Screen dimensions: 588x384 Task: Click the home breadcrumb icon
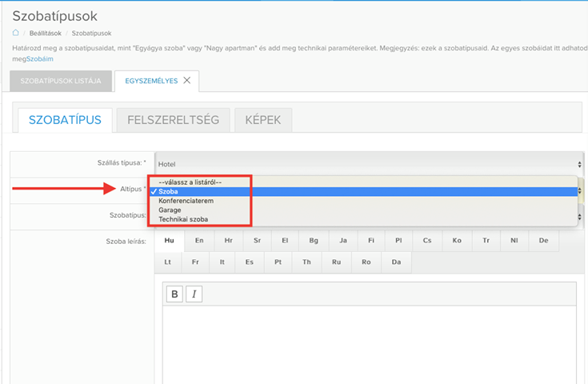click(x=15, y=33)
